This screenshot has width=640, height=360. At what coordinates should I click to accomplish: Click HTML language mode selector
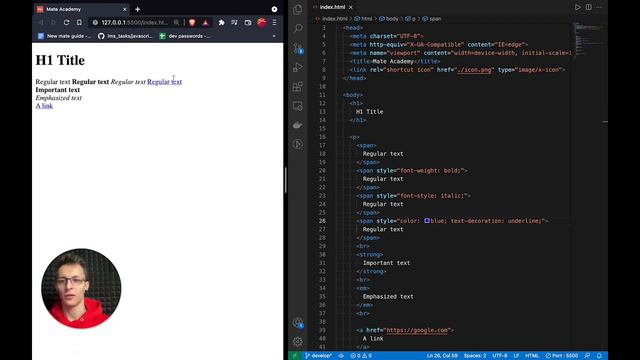click(532, 356)
